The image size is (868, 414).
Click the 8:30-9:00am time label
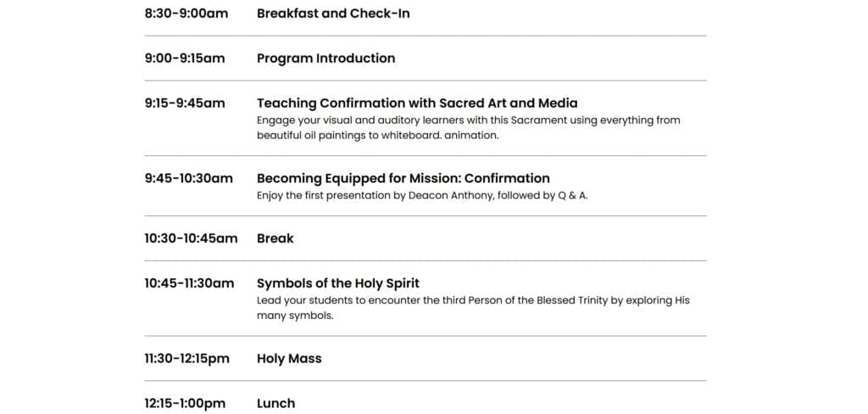point(186,14)
